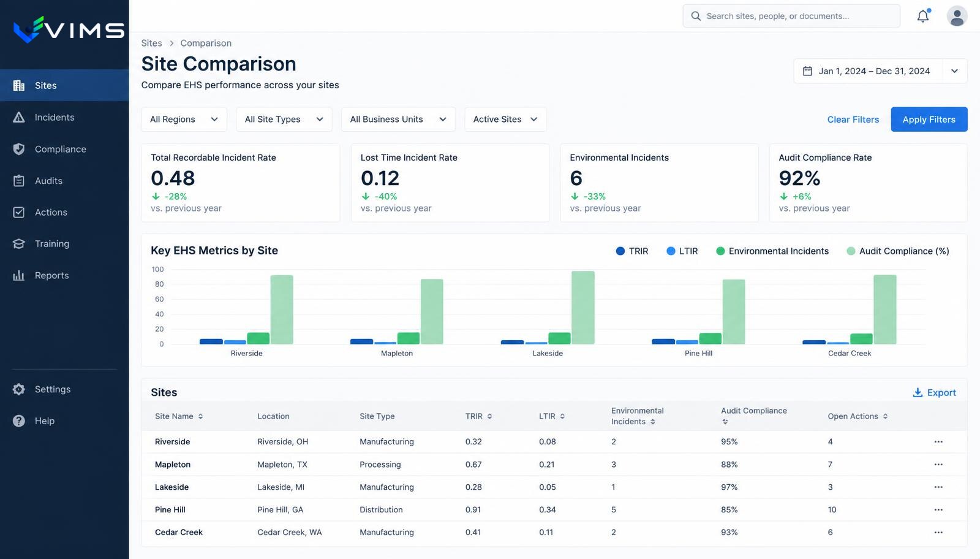Open row actions menu for Lakeside
Image resolution: width=980 pixels, height=559 pixels.
click(x=938, y=487)
